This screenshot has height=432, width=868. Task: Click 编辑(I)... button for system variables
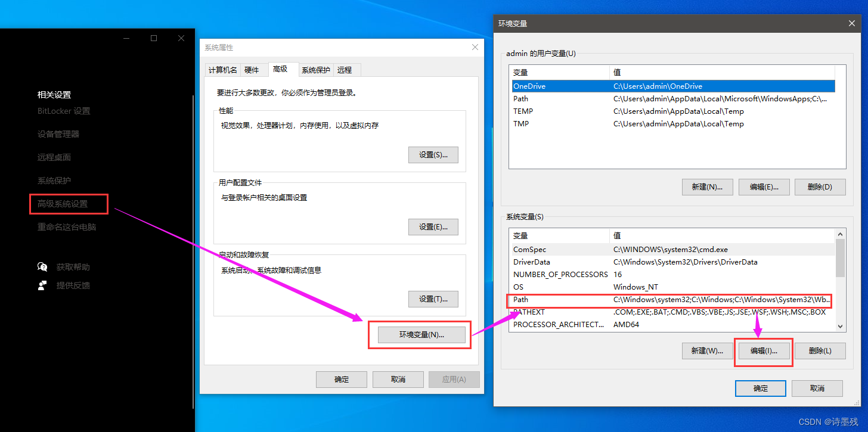(x=764, y=351)
